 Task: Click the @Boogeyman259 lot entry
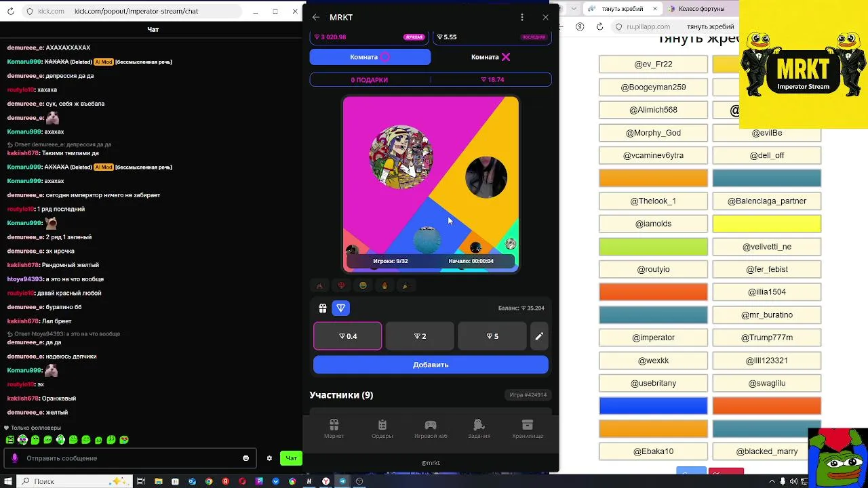(653, 87)
